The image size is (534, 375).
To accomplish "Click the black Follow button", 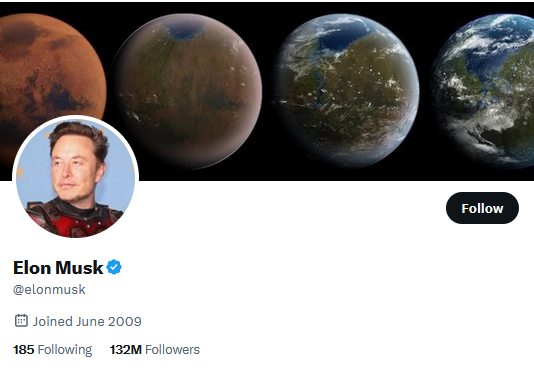I will tap(482, 208).
